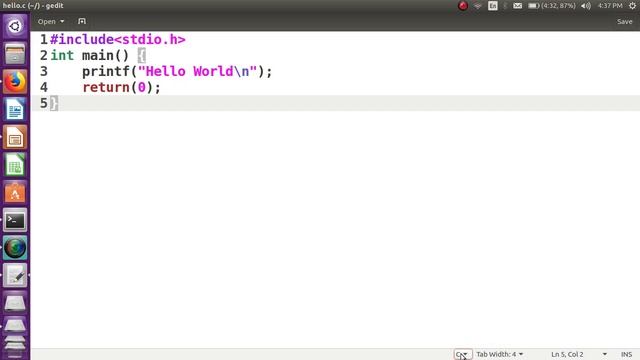
Task: Open the Open file dropdown
Action: point(51,21)
